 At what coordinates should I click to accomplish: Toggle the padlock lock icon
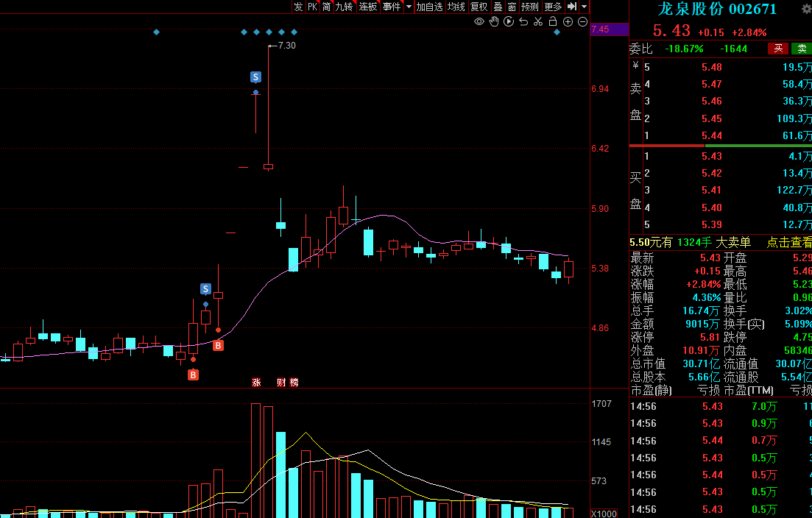click(x=553, y=21)
